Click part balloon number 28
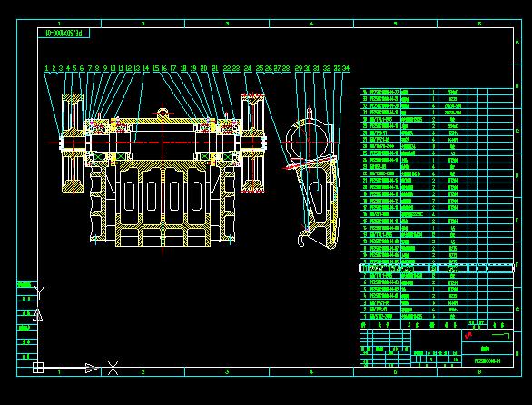This screenshot has height=405, width=532. 286,68
